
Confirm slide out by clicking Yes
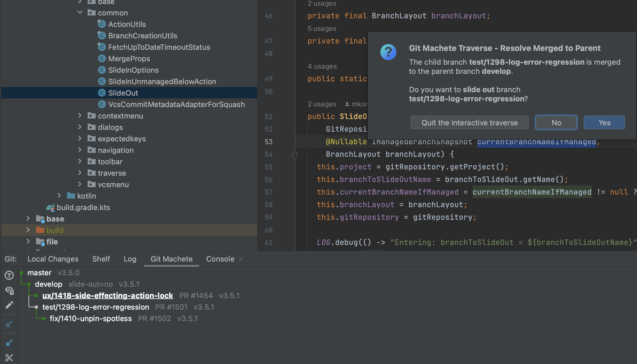tap(604, 122)
